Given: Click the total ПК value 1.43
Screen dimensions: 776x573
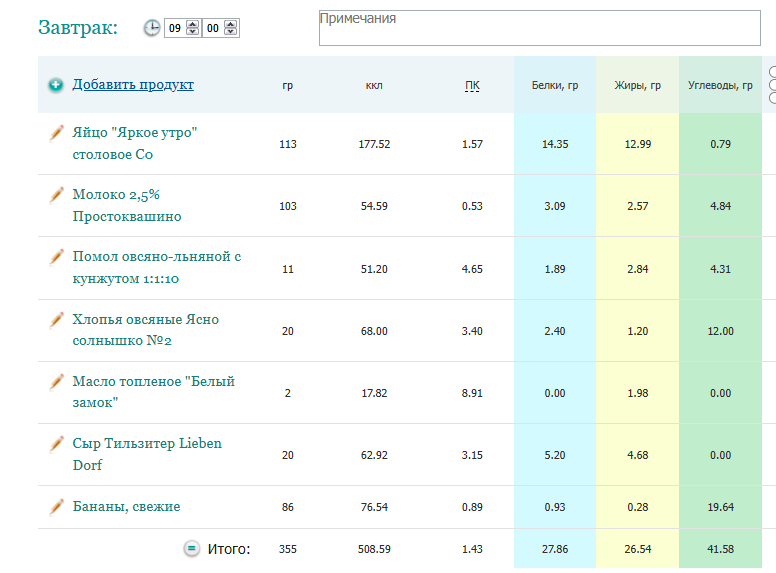Looking at the screenshot, I should pyautogui.click(x=472, y=549).
